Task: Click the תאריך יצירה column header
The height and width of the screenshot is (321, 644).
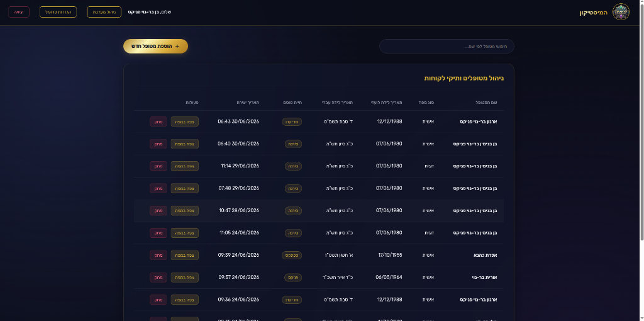Action: [248, 103]
